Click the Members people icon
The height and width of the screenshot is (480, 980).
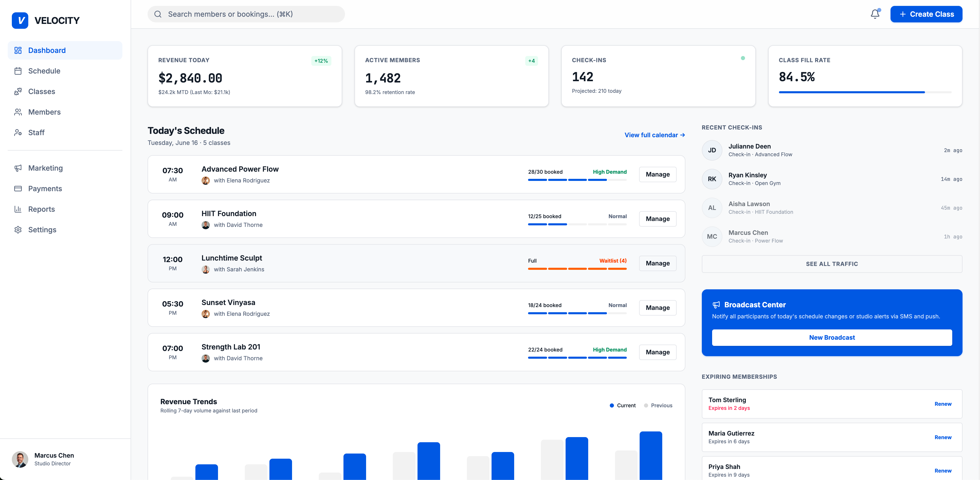click(18, 112)
